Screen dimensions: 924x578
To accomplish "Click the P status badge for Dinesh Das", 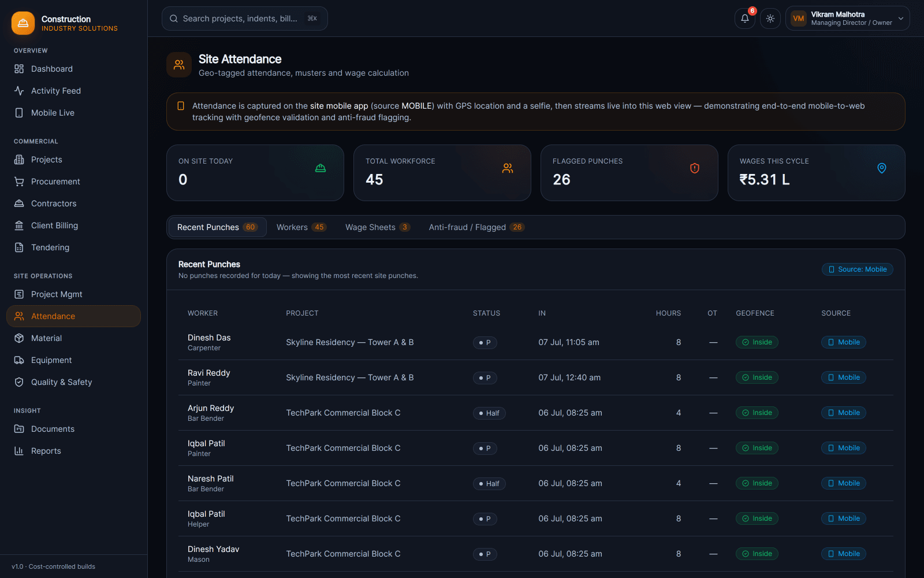I will point(485,343).
